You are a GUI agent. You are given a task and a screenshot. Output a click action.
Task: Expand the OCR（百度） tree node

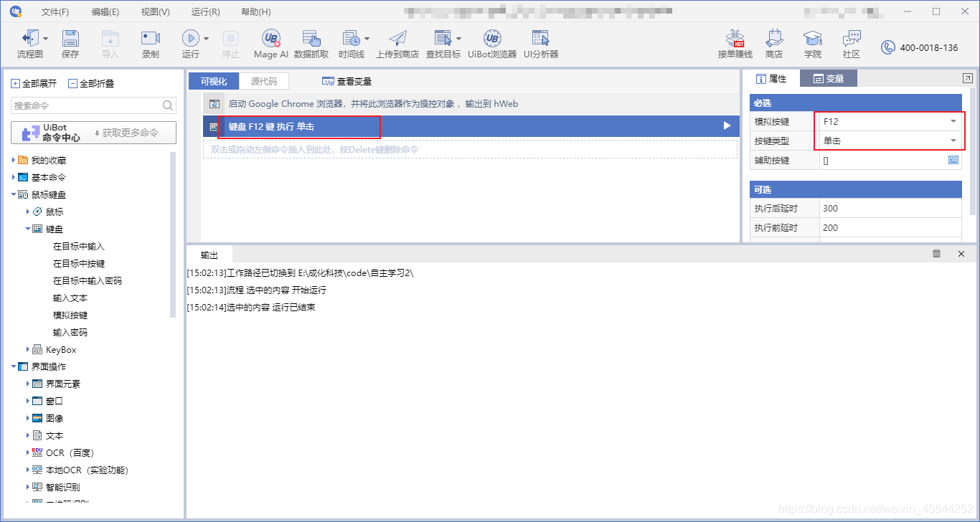coord(28,452)
